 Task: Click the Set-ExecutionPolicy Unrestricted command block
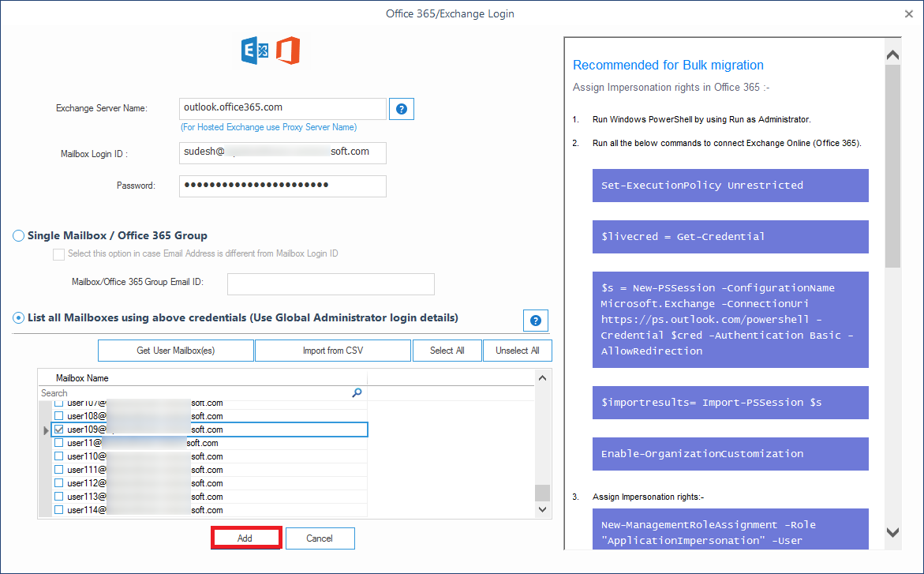[x=730, y=186]
